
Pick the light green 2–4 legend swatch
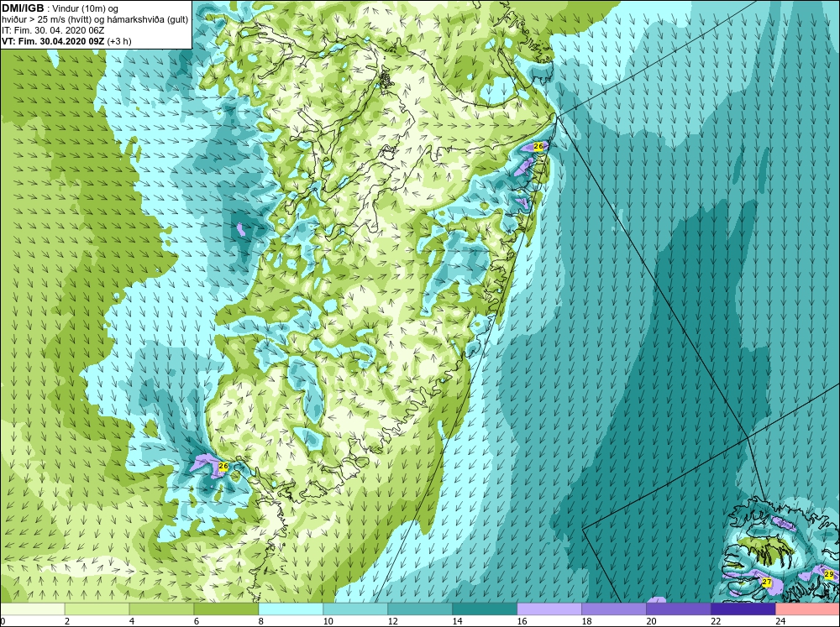click(97, 609)
